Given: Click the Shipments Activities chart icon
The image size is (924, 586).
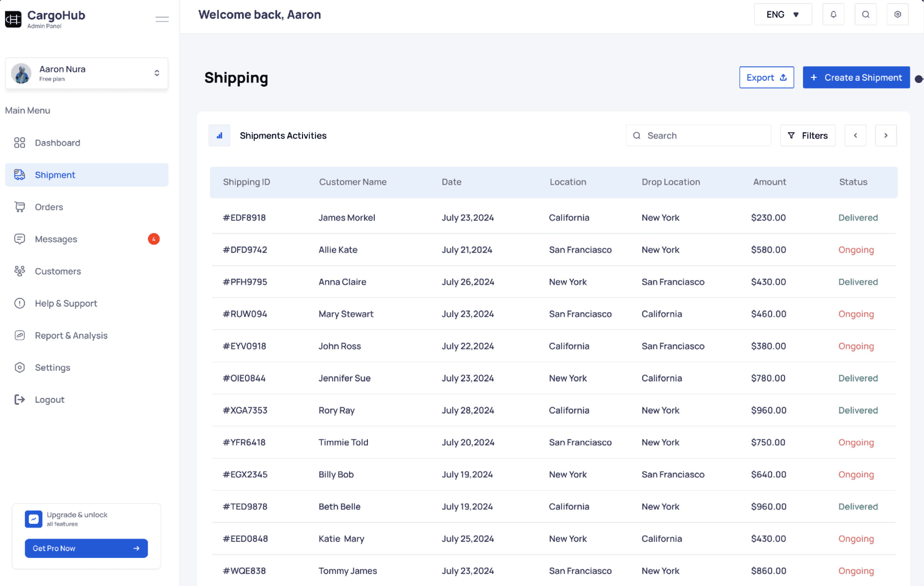Looking at the screenshot, I should click(x=219, y=136).
